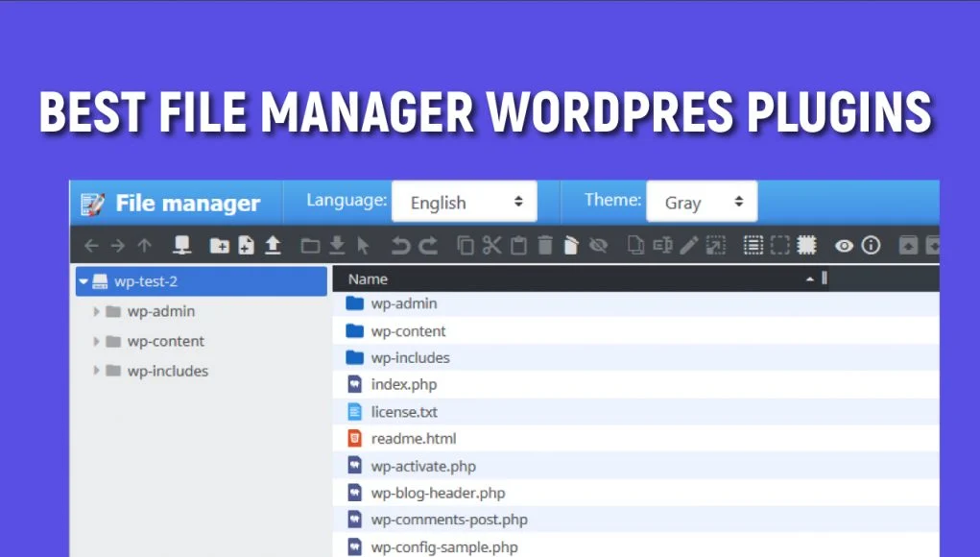Go up to the parent folder

coord(144,246)
